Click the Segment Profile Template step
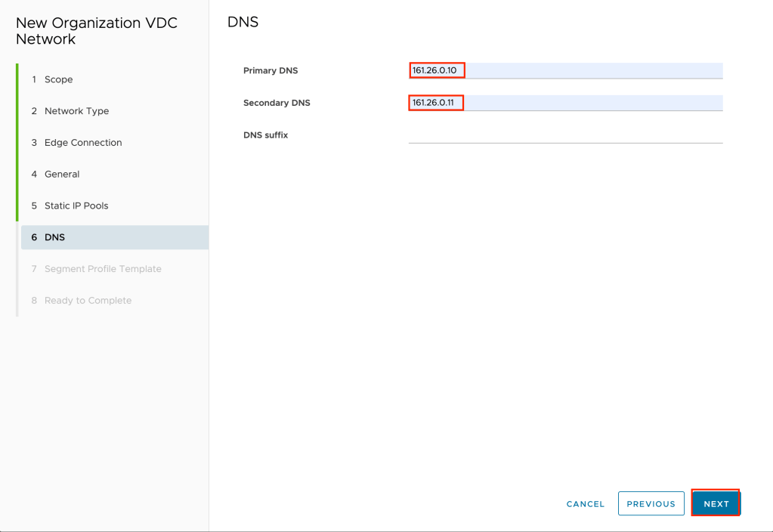This screenshot has width=773, height=532. 103,269
